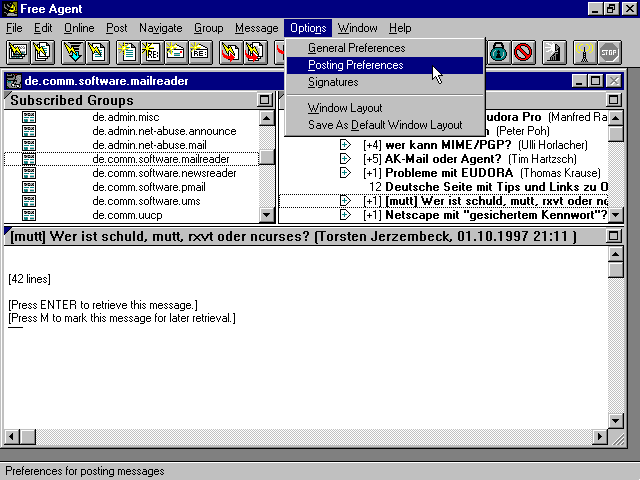Choose General Preferences from the Options menu
The image size is (640, 480).
(384, 48)
